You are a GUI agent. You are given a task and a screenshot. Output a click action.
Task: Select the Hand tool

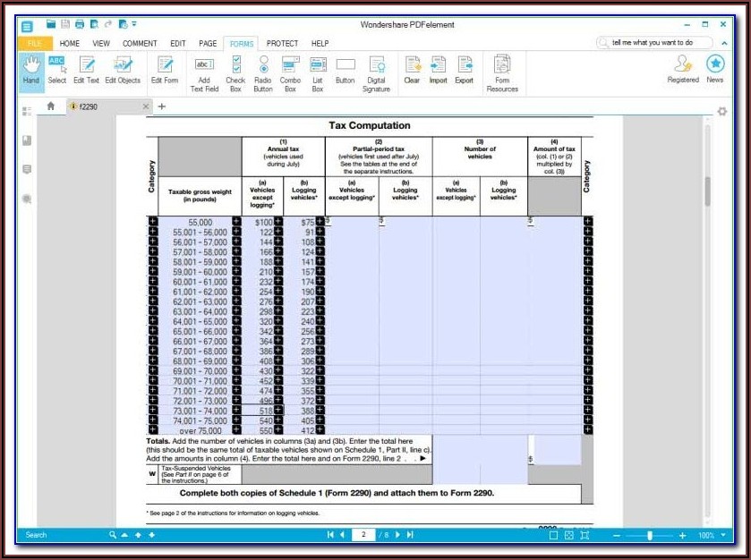[31, 72]
